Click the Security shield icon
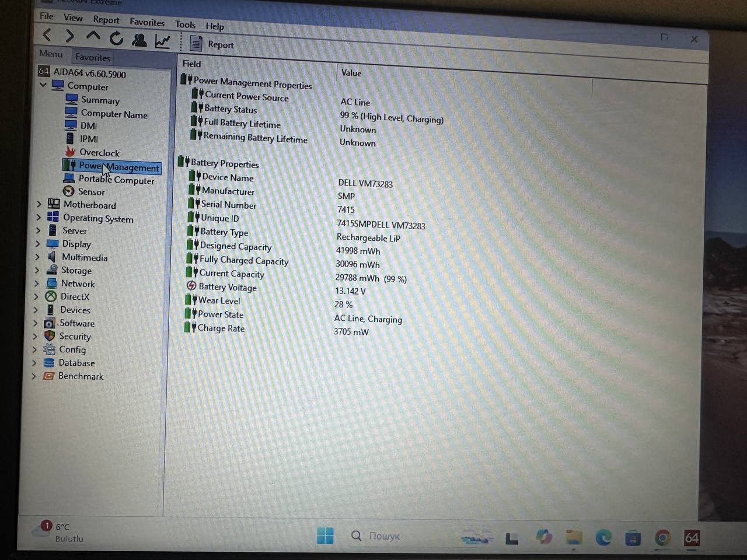The height and width of the screenshot is (560, 747). (50, 336)
